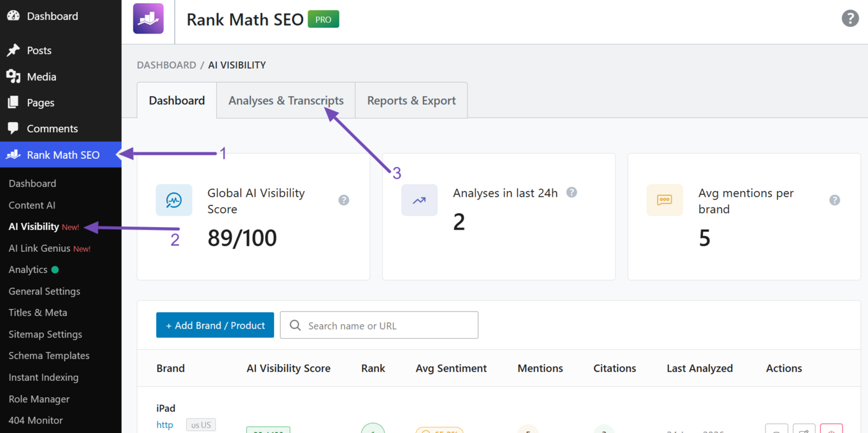The image size is (868, 433).
Task: Click the magnifier icon in the search box
Action: [295, 326]
